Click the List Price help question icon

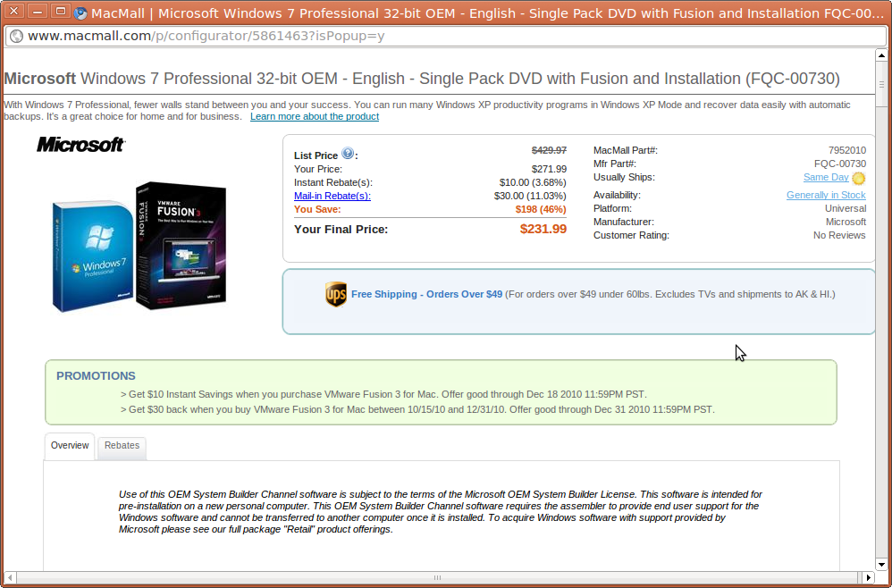(348, 153)
